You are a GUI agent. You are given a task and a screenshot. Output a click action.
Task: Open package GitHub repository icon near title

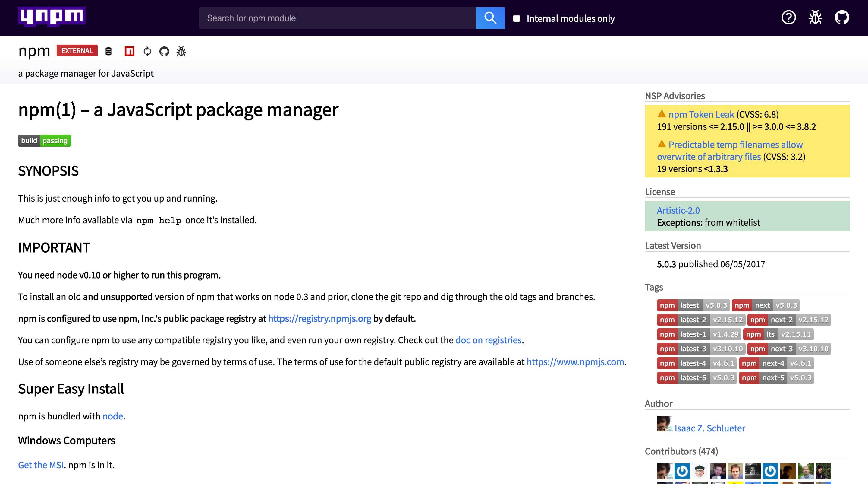[x=164, y=51]
